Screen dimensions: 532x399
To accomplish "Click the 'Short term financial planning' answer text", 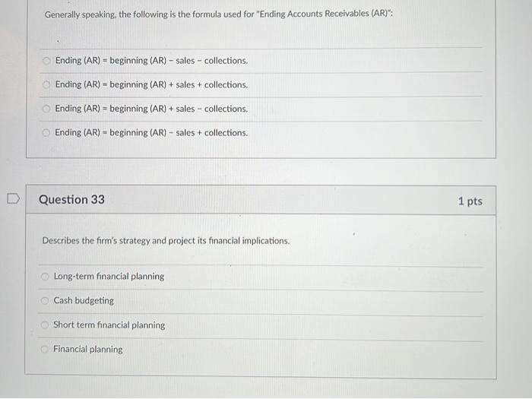I will (x=109, y=325).
